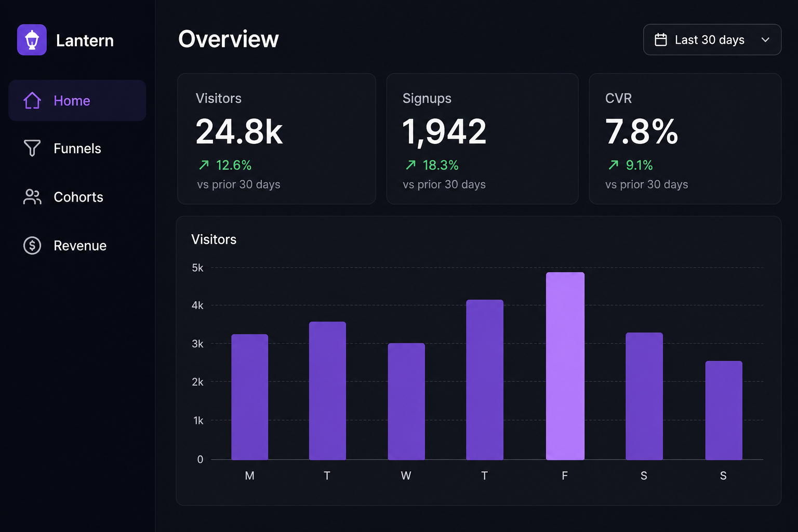Click the Lantern logo icon
Image resolution: width=798 pixels, height=532 pixels.
(x=32, y=40)
